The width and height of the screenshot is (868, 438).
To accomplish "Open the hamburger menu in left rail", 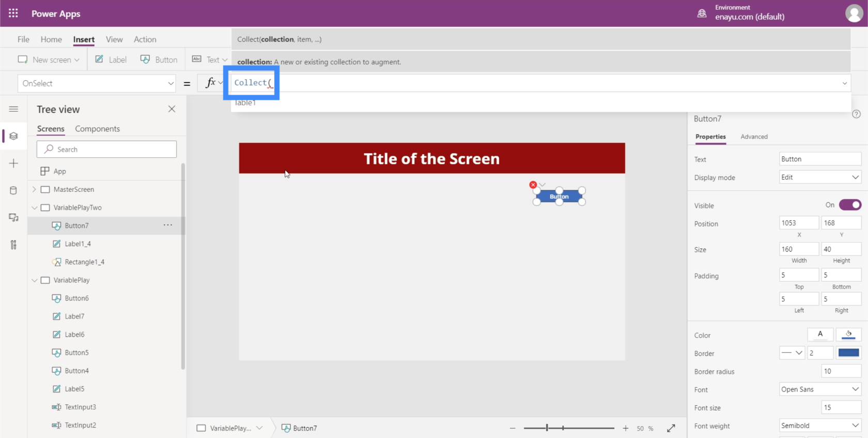I will pos(13,109).
